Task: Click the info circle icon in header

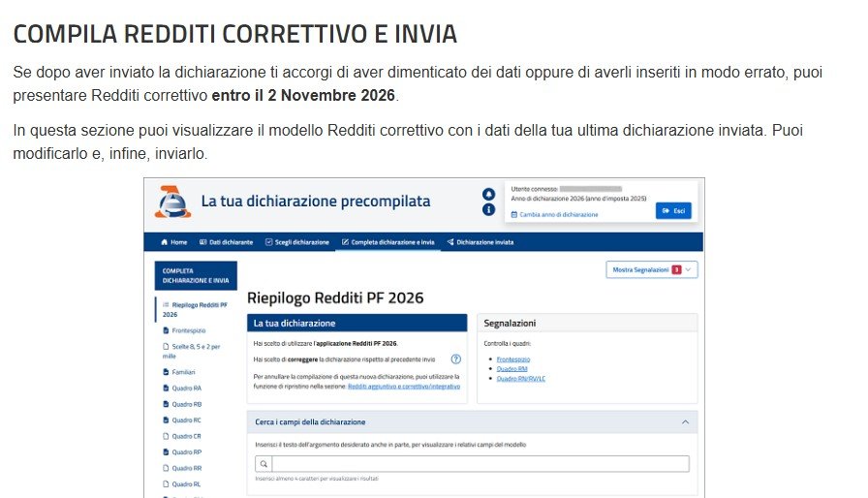Action: click(488, 209)
